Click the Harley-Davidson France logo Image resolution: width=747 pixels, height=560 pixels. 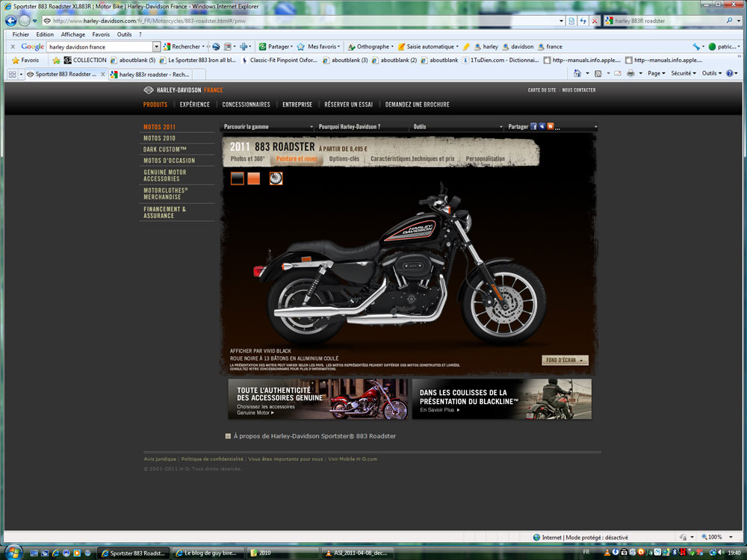click(183, 90)
